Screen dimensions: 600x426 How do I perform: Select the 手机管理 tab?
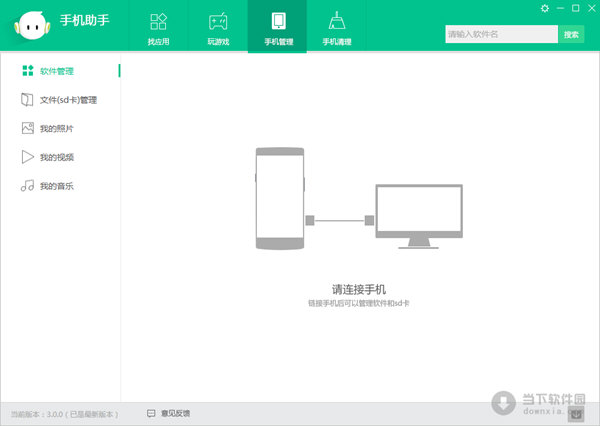[x=278, y=26]
